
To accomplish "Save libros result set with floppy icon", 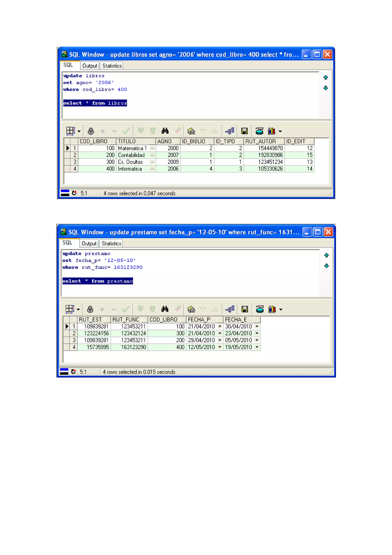I will [x=244, y=131].
